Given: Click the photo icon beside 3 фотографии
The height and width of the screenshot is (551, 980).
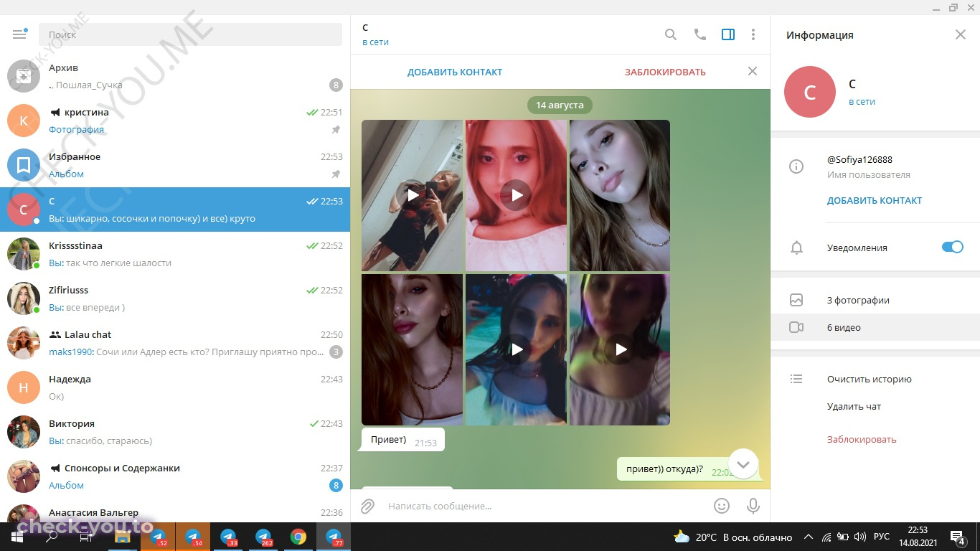Looking at the screenshot, I should (796, 300).
